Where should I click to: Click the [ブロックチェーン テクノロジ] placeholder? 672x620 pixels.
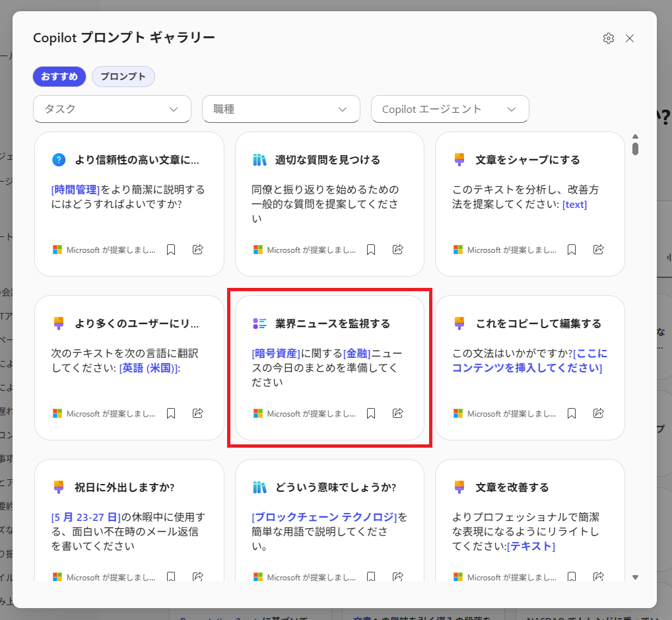324,517
